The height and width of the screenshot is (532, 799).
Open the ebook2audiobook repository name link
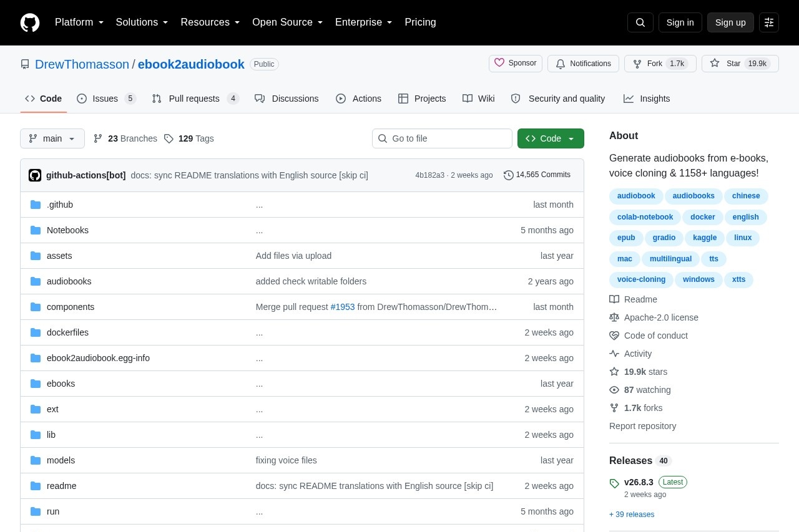pyautogui.click(x=191, y=64)
